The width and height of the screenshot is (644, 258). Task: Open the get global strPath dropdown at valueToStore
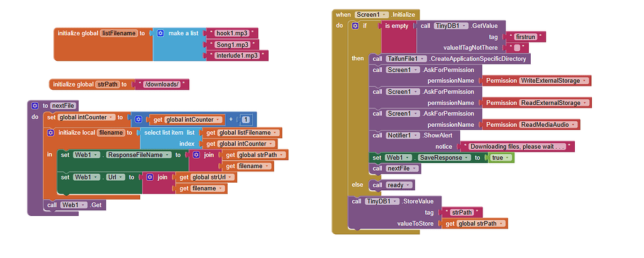[x=501, y=223]
